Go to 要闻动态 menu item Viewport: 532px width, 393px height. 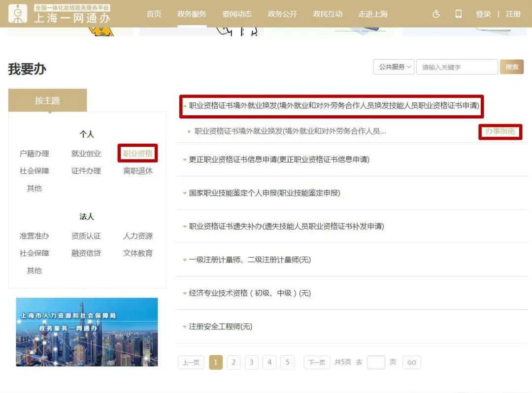click(237, 14)
